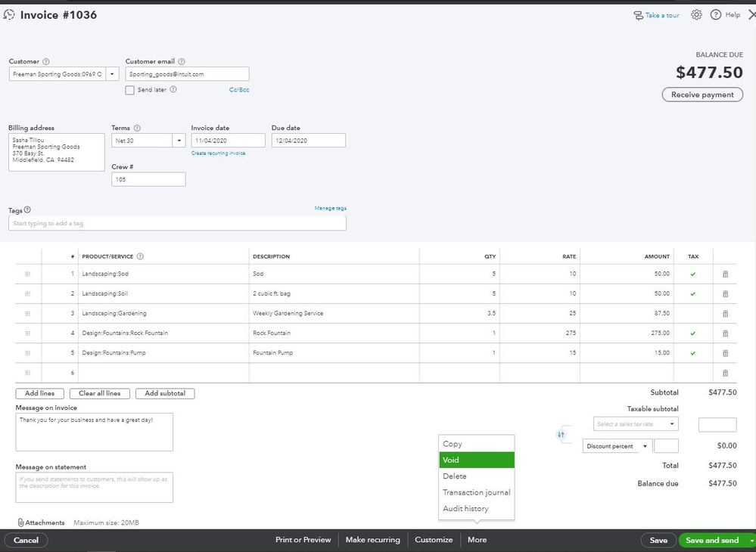This screenshot has height=552, width=756.
Task: Toggle tax checkmark on Landscaping:Soil line
Action: 693,294
